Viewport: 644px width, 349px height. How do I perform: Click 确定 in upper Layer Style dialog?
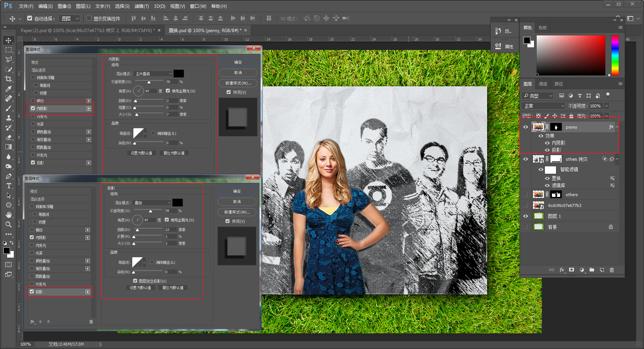pos(238,62)
